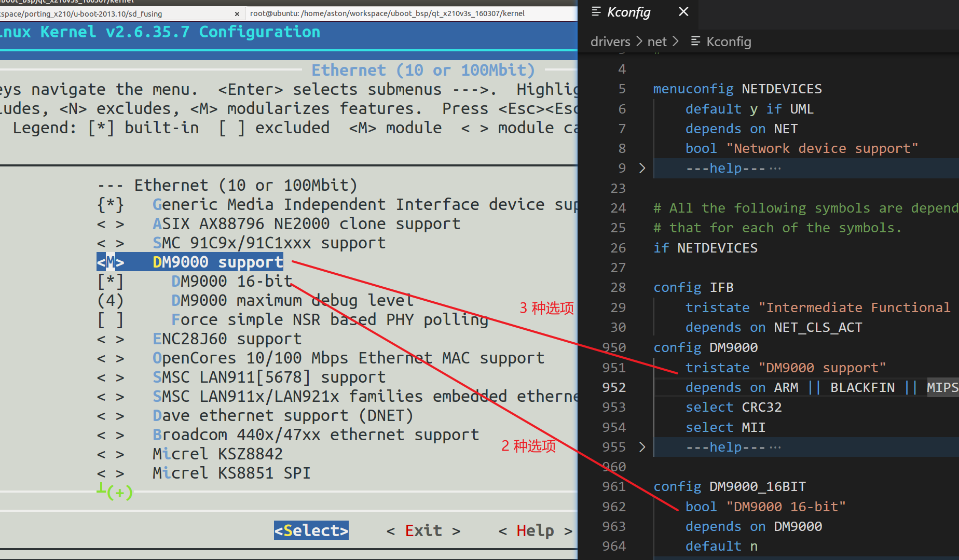Expand folded help block at line 955

pos(642,447)
